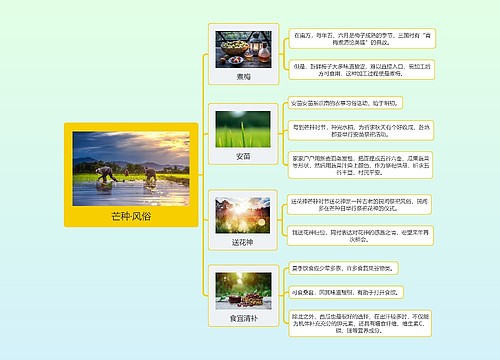The width and height of the screenshot is (500, 360).
Task: Select the 安苗 node label
Action: point(243,156)
